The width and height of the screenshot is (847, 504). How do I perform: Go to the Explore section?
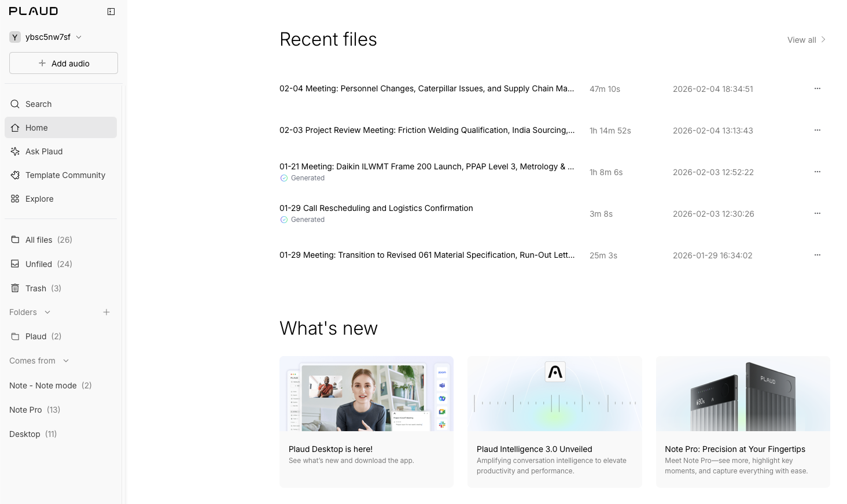coord(39,199)
